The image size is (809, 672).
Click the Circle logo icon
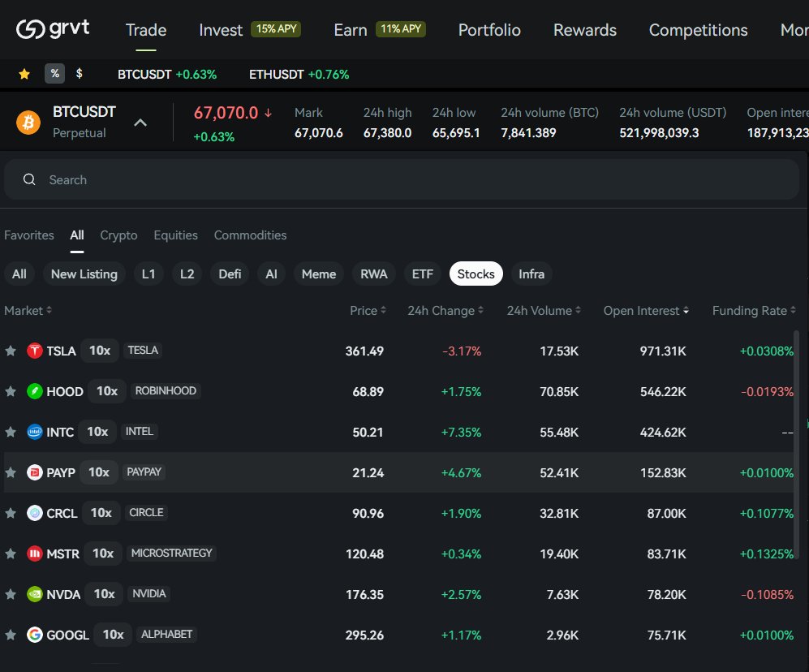[35, 513]
